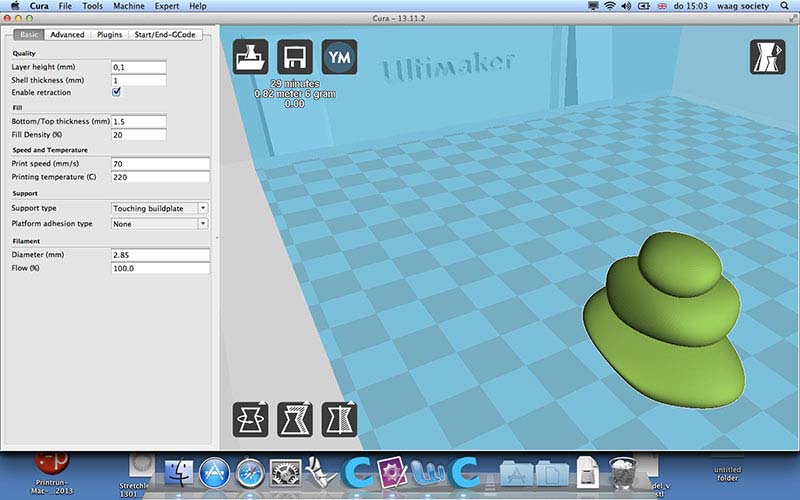This screenshot has width=800, height=500.
Task: Open the App Store dock icon
Action: coord(214,473)
